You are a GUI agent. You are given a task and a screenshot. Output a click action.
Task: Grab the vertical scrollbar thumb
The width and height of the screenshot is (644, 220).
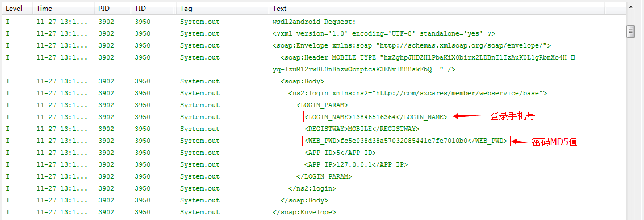click(630, 31)
